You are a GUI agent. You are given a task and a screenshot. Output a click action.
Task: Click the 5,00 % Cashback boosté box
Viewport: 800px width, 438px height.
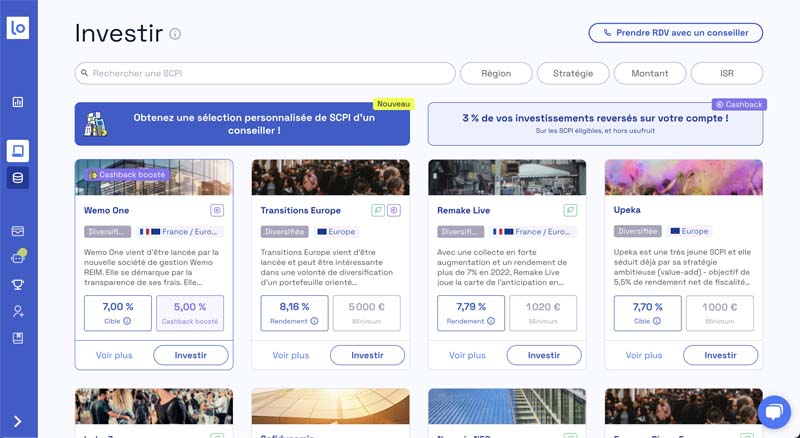(x=190, y=313)
